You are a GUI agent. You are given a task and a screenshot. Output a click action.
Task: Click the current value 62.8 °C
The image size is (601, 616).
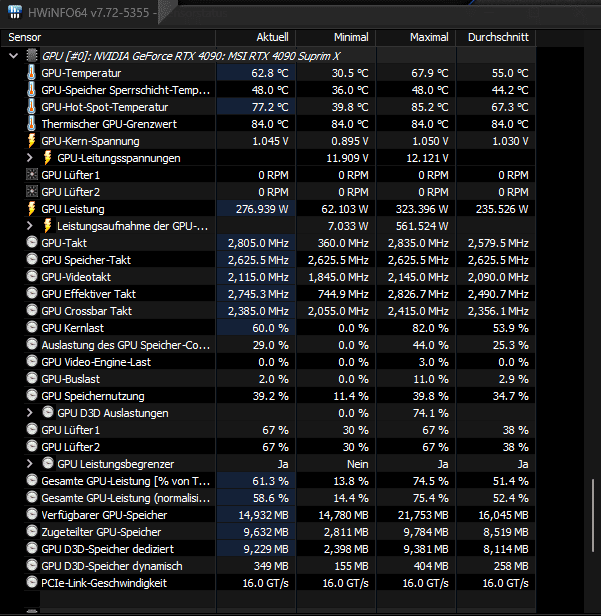[x=270, y=73]
